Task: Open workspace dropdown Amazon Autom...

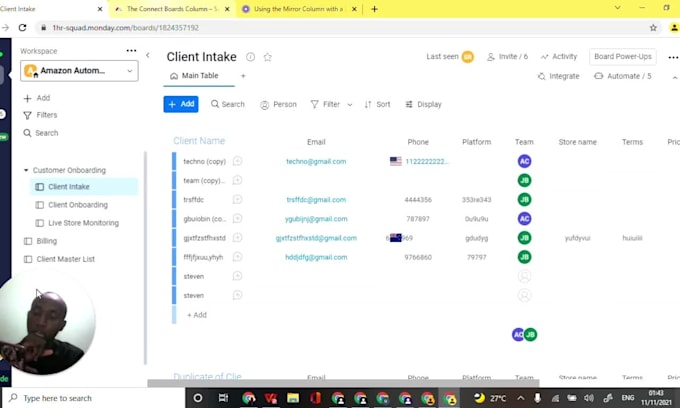Action: (79, 71)
